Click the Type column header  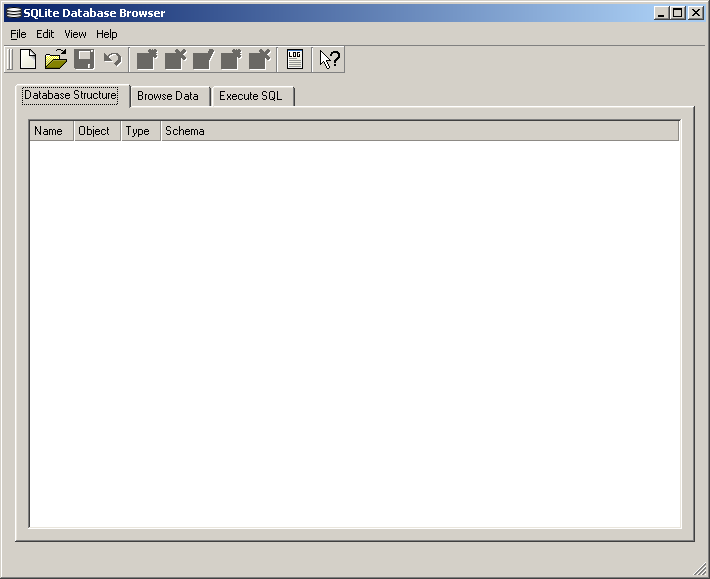point(141,131)
